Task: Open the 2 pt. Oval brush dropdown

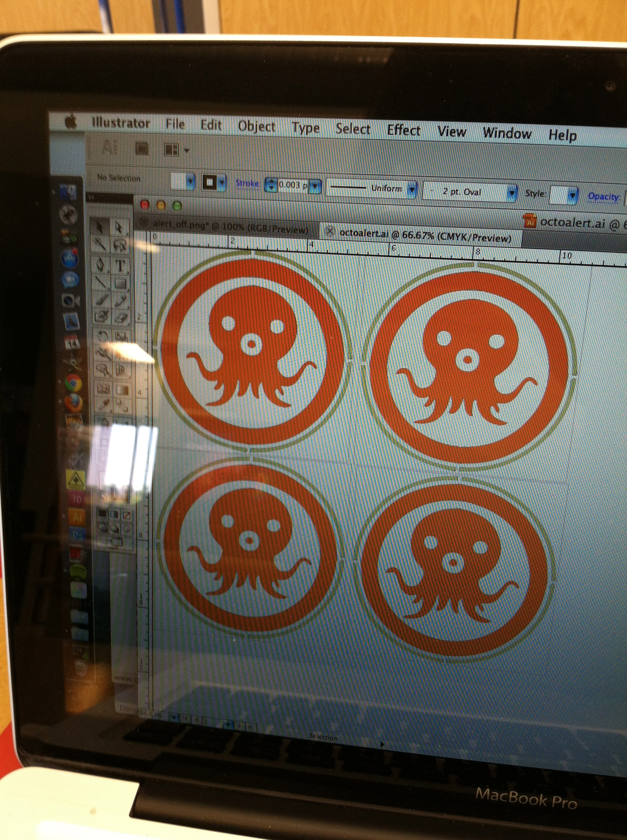Action: (x=512, y=194)
